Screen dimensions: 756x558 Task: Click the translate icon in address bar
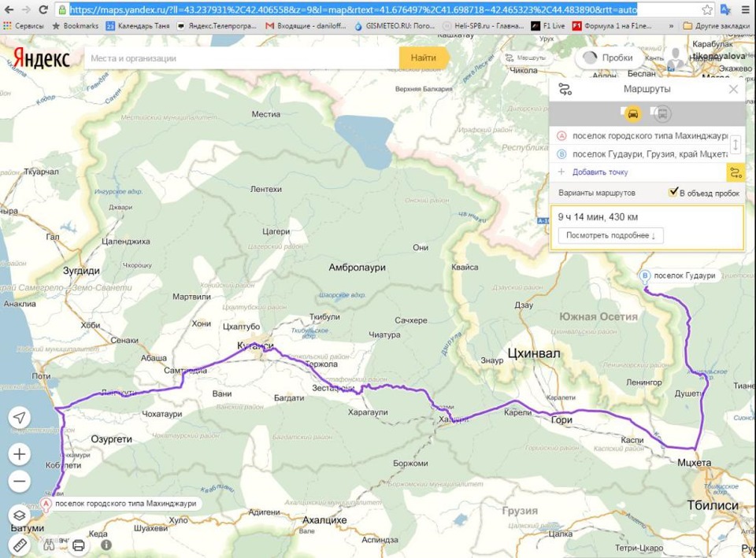pyautogui.click(x=725, y=9)
